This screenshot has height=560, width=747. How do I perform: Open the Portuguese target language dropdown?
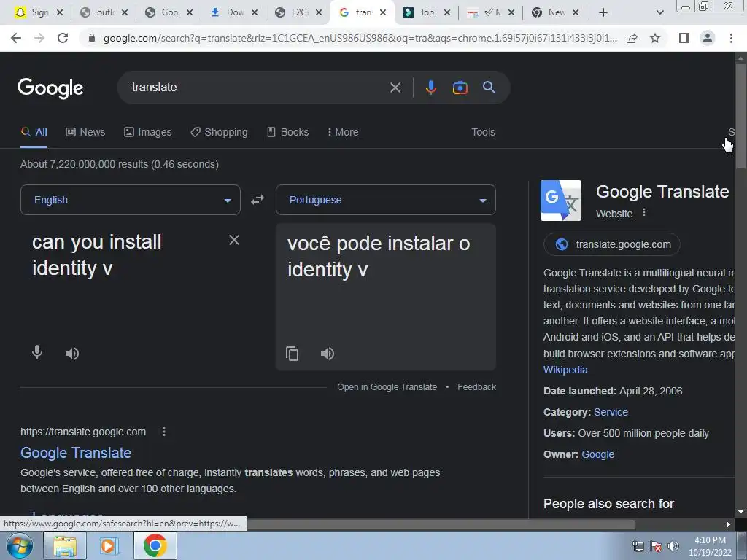point(385,200)
